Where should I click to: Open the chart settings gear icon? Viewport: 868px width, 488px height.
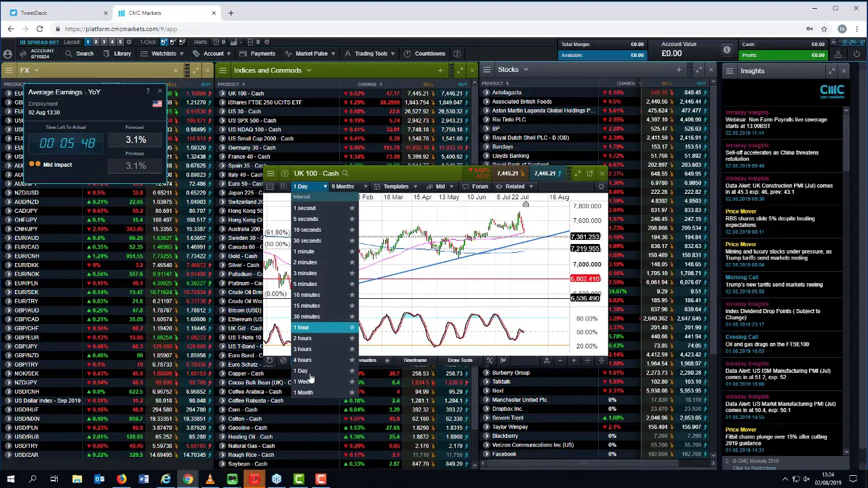(600, 186)
